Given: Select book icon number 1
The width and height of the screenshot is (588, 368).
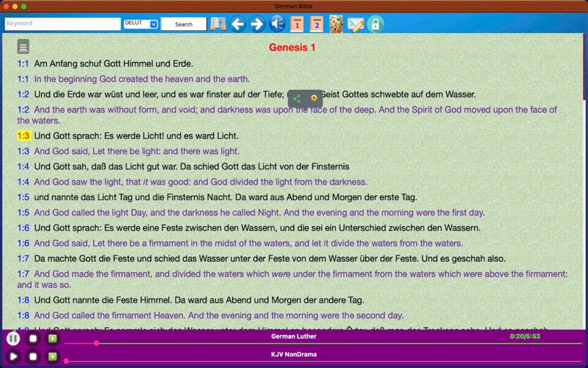Looking at the screenshot, I should (x=297, y=24).
